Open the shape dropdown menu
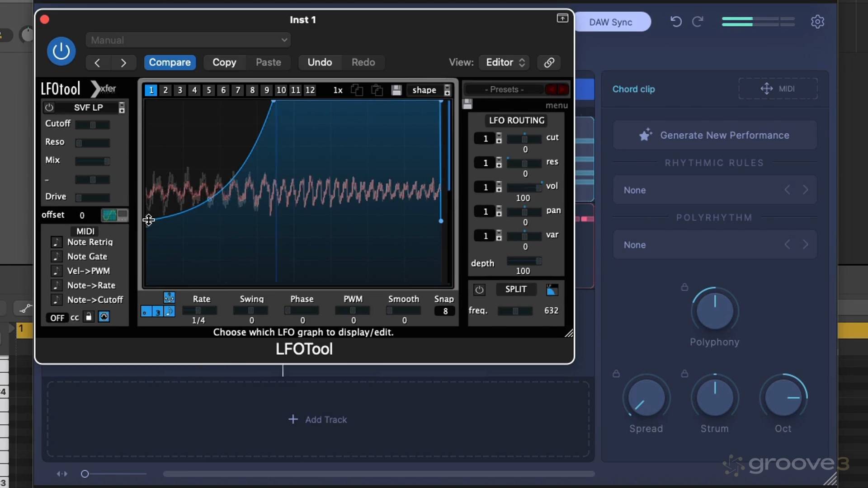Image resolution: width=868 pixels, height=488 pixels. (429, 90)
